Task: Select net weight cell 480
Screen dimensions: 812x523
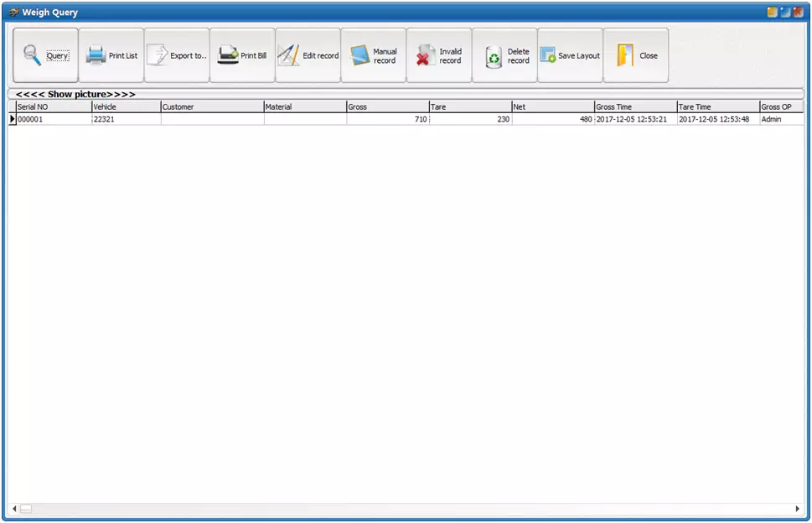Action: [553, 119]
